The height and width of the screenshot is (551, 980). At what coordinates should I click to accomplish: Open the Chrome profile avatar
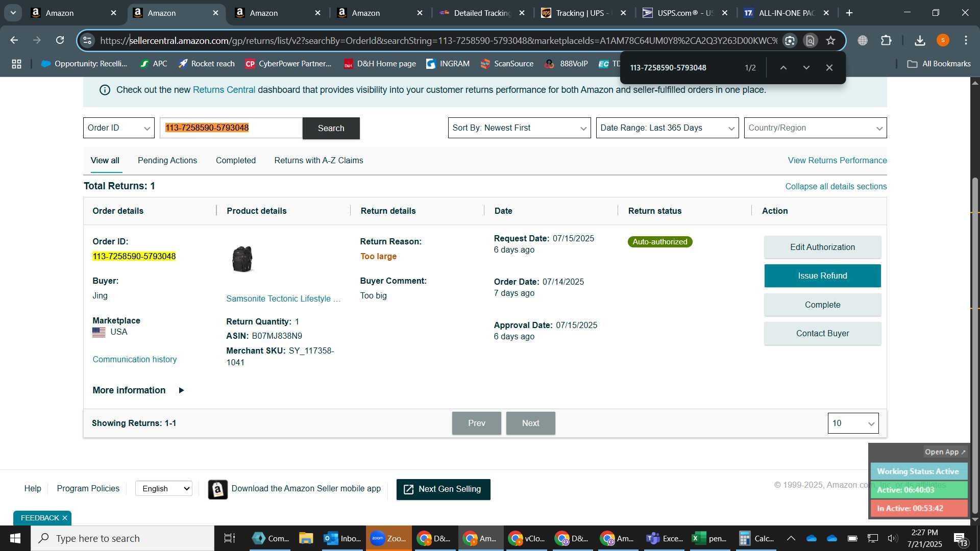click(x=943, y=40)
